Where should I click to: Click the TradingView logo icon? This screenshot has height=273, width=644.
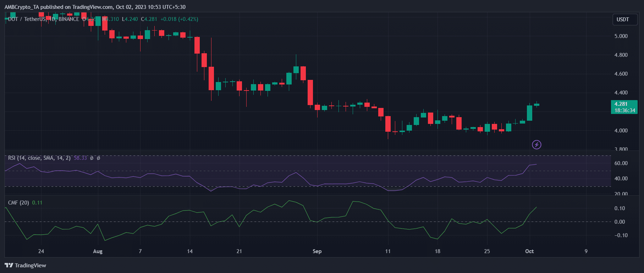[x=9, y=265]
